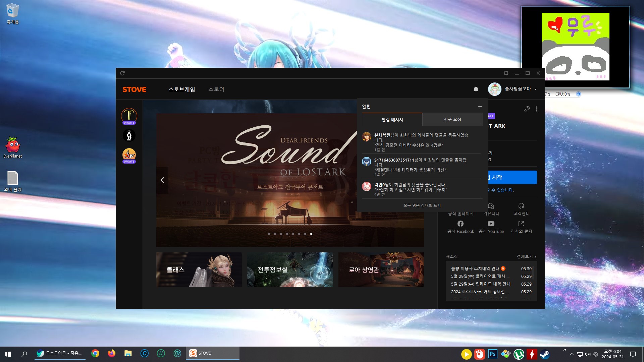
Task: Click the notification bell icon
Action: click(x=476, y=89)
